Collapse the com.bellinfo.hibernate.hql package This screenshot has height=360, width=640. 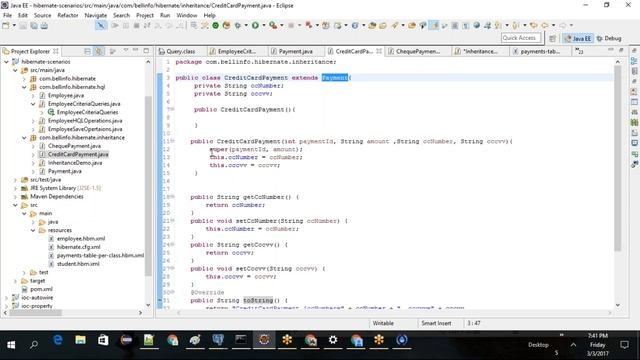coord(24,87)
